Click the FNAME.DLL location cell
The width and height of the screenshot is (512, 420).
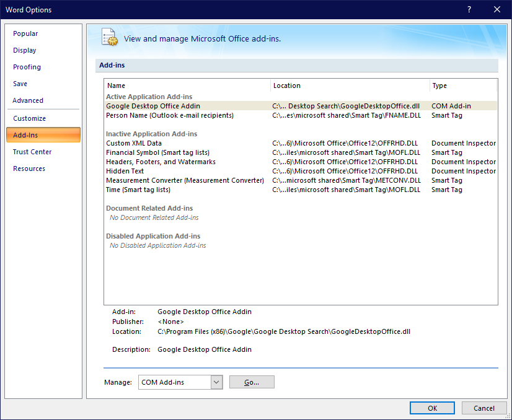[x=346, y=115]
